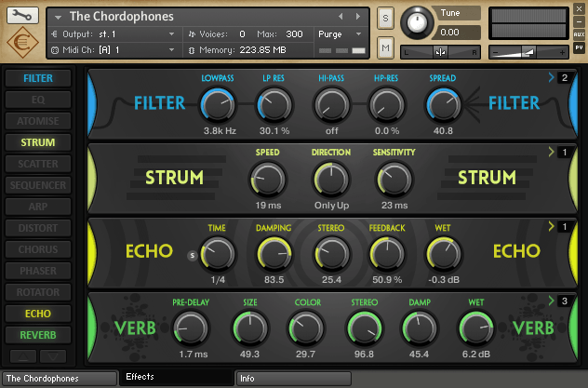Click the HI-PASS filter knob
This screenshot has height=388, width=588.
[x=331, y=105]
